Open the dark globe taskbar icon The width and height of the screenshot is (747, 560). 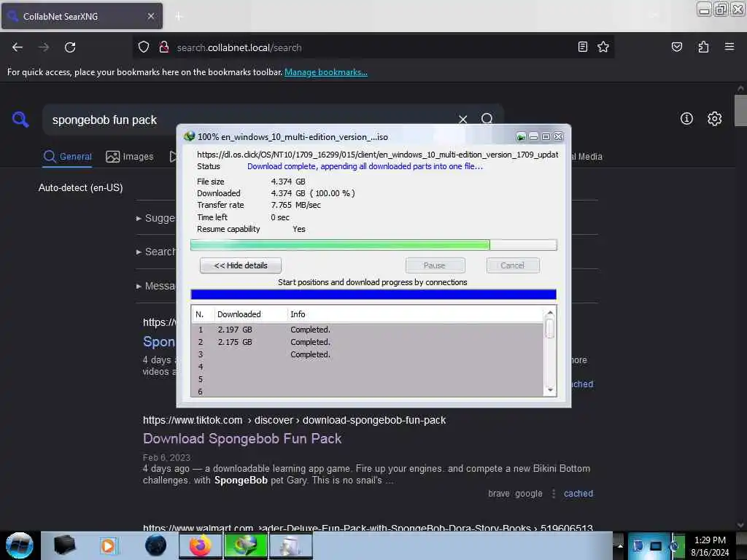coord(155,545)
